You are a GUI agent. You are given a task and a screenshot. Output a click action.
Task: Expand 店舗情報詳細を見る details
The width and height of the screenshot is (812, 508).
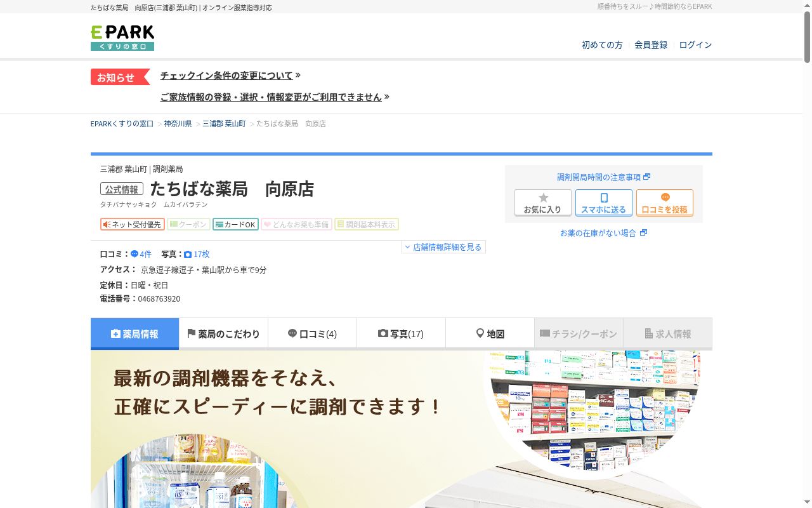[443, 247]
